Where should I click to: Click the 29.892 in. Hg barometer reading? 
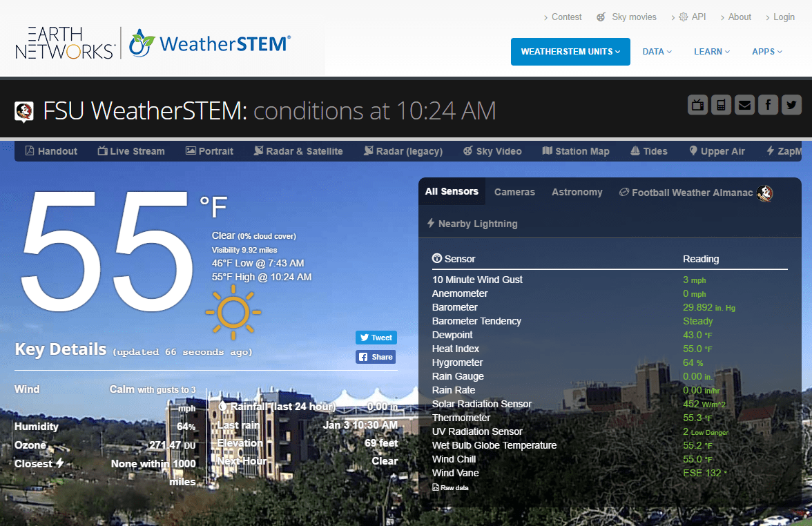[709, 308]
